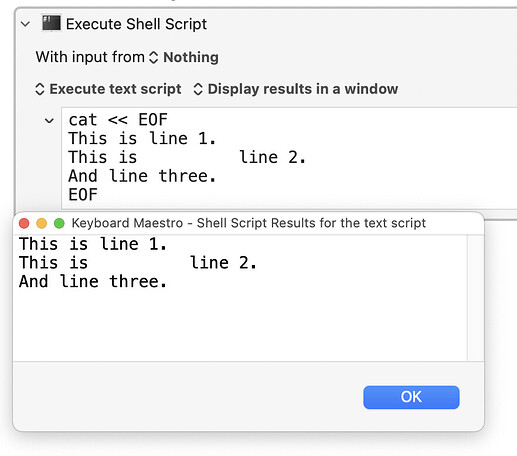Click the Execute Shell Script terminal icon

(x=51, y=23)
